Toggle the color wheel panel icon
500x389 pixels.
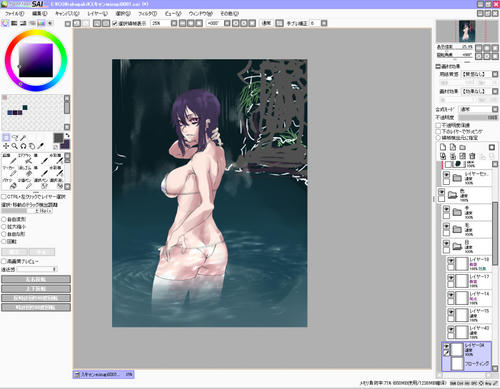point(5,23)
